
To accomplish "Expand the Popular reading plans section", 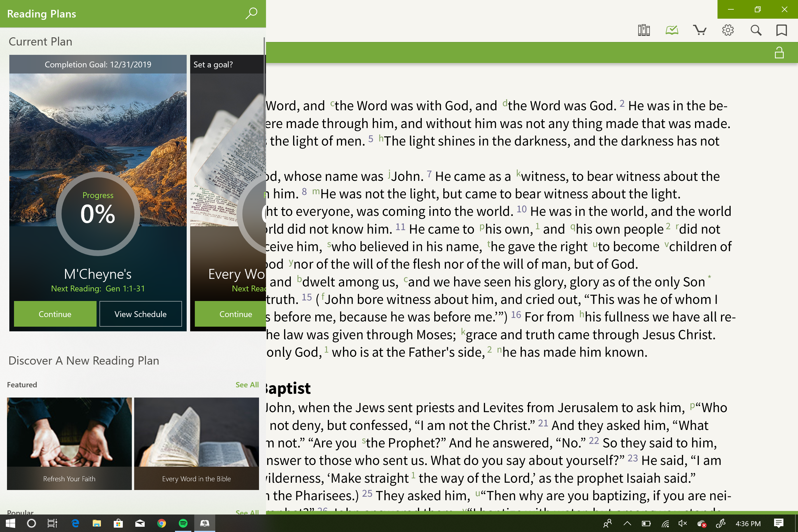I will 247,512.
